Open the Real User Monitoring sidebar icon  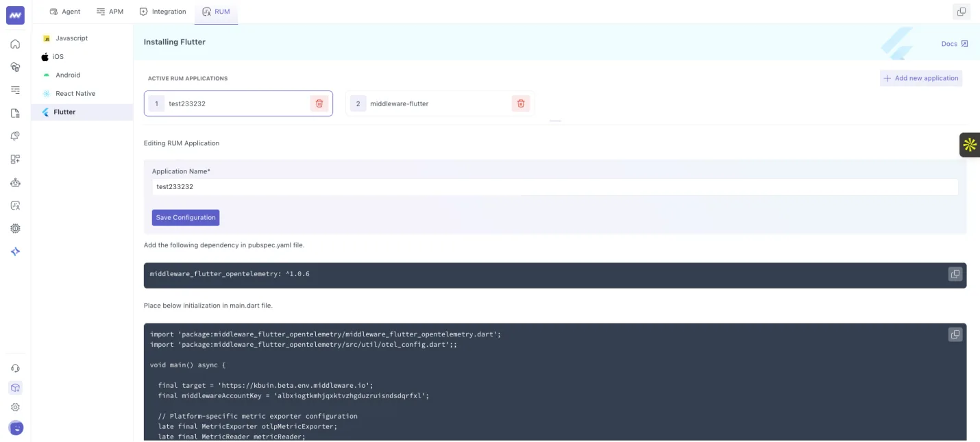(15, 205)
